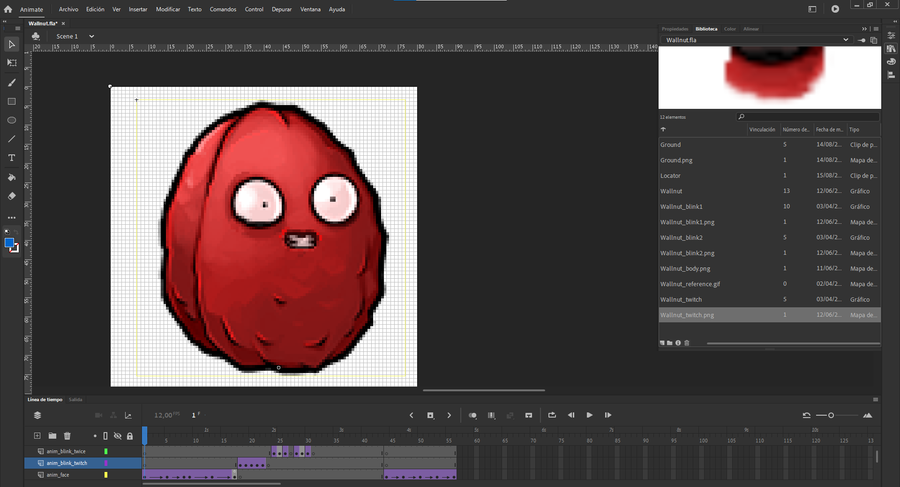
Task: Switch to the Propiedades tab
Action: coord(674,29)
